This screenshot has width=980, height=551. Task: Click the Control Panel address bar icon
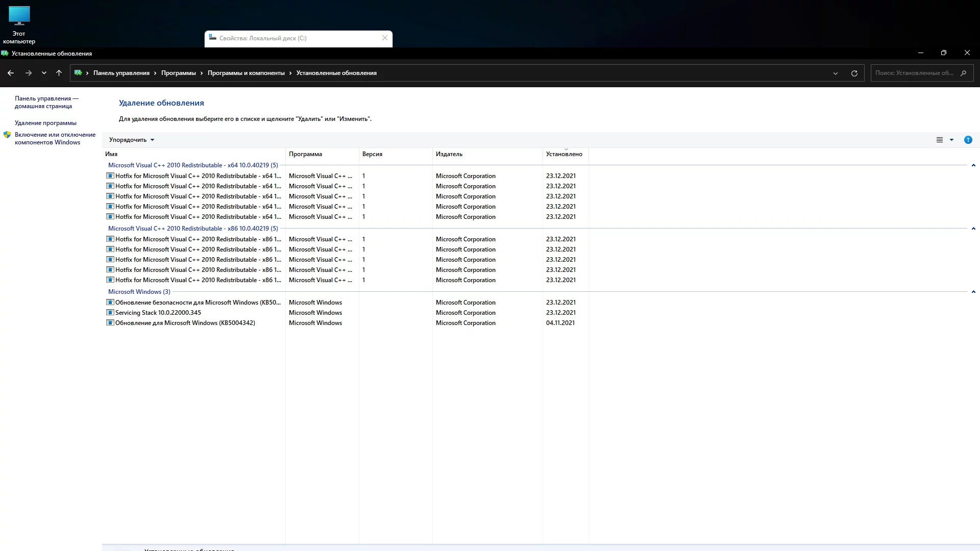(x=78, y=73)
